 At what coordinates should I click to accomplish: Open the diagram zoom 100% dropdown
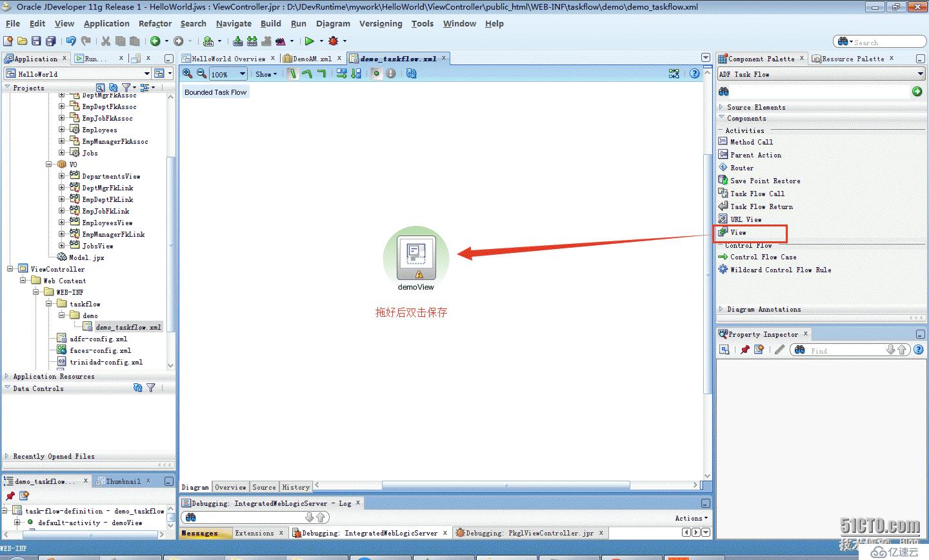pos(243,74)
